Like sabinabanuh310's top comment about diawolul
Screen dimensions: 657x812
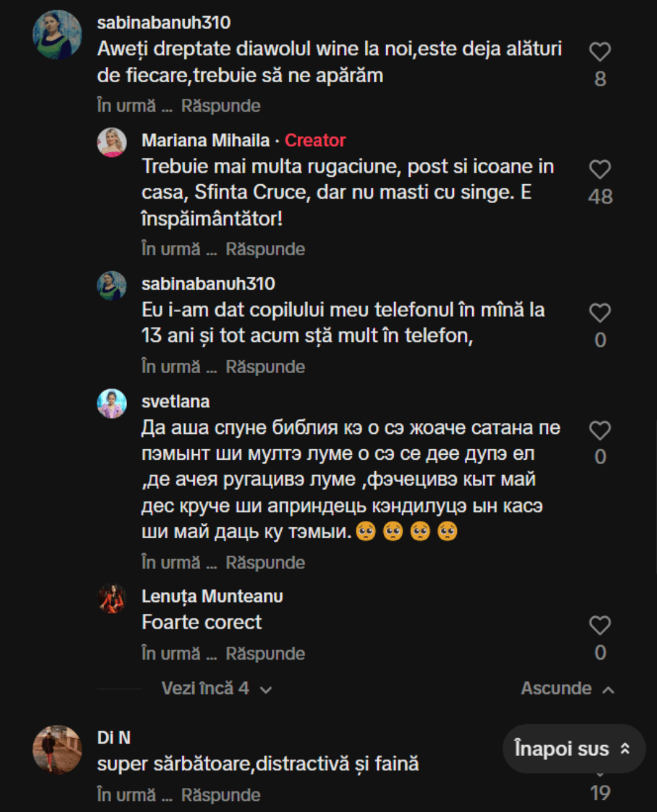[599, 52]
